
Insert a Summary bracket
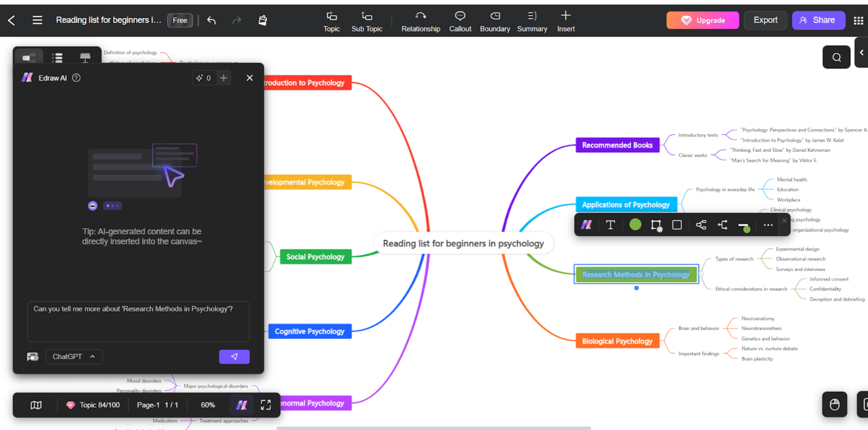coord(531,20)
